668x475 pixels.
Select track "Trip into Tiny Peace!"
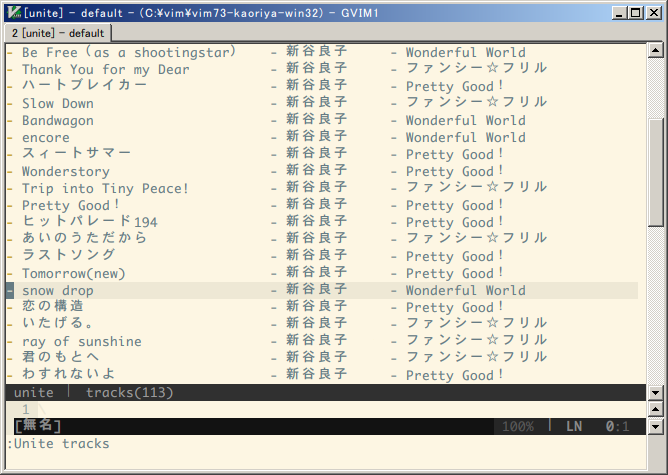[x=105, y=189]
